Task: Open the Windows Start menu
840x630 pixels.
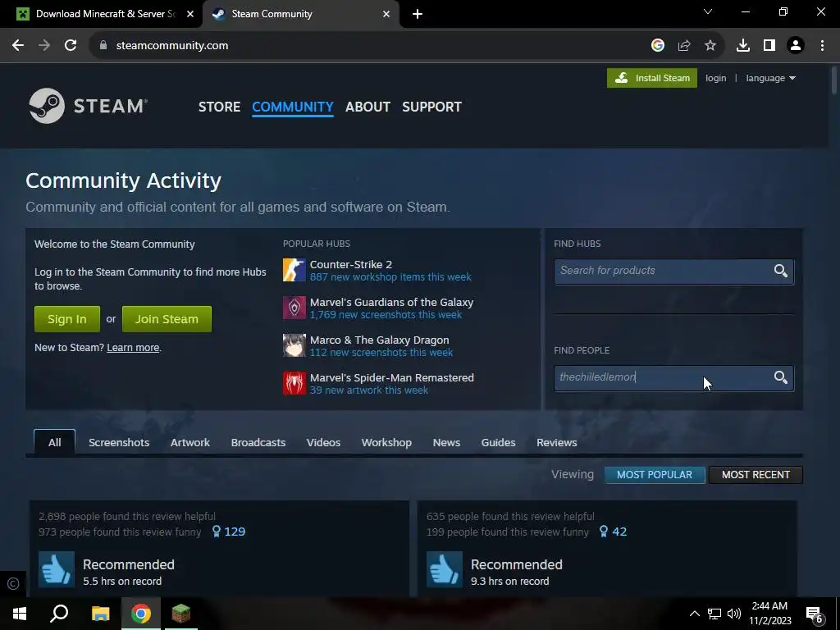Action: 20,614
